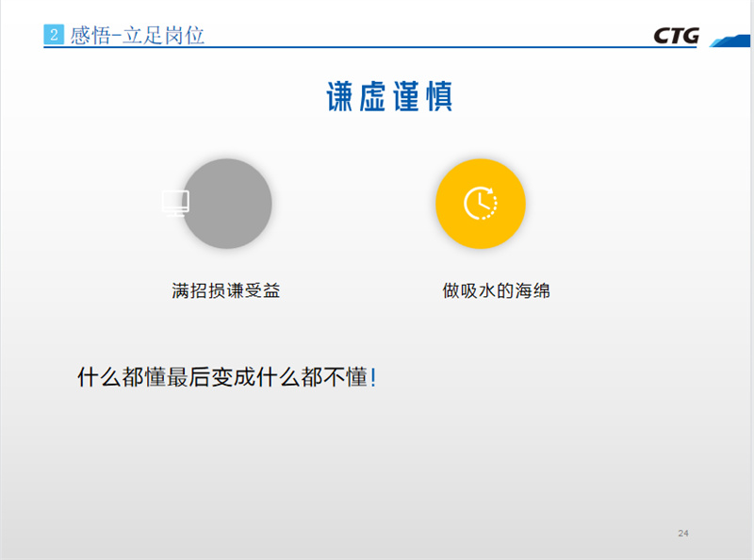
Task: Click the section number 2 badge
Action: pos(54,36)
